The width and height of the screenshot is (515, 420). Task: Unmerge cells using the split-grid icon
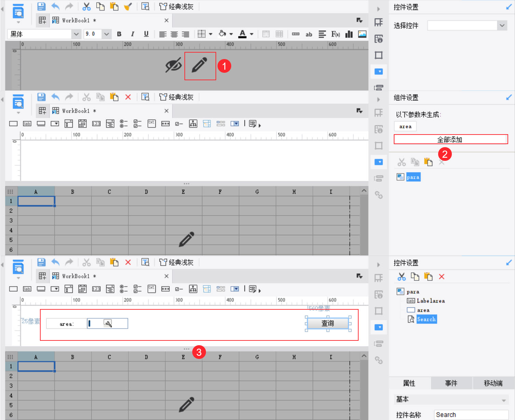click(279, 34)
